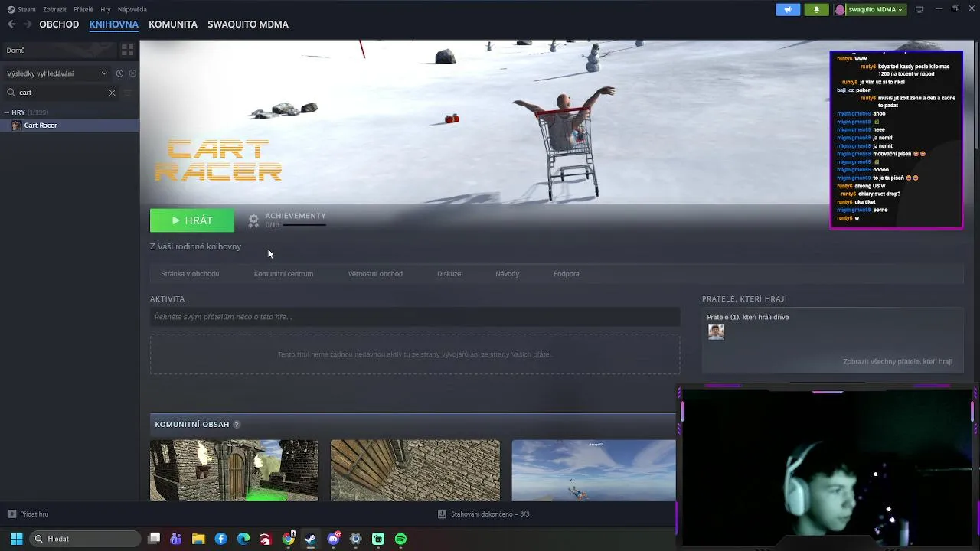Open the Settings gear on the taskbar
Viewport: 980px width, 551px height.
point(355,539)
